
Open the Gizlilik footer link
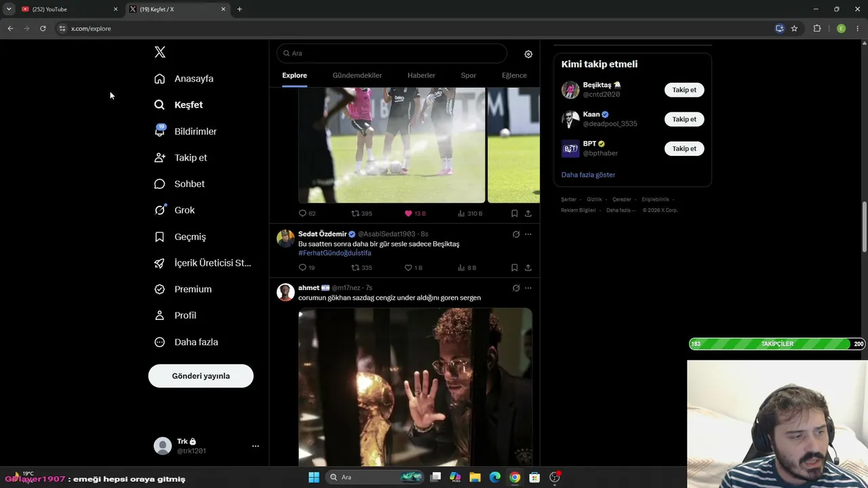pos(594,199)
